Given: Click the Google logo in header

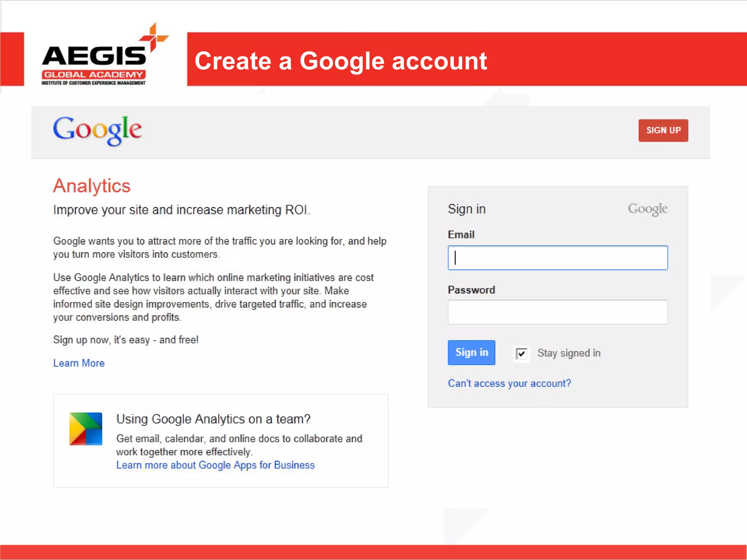Looking at the screenshot, I should coord(97,131).
